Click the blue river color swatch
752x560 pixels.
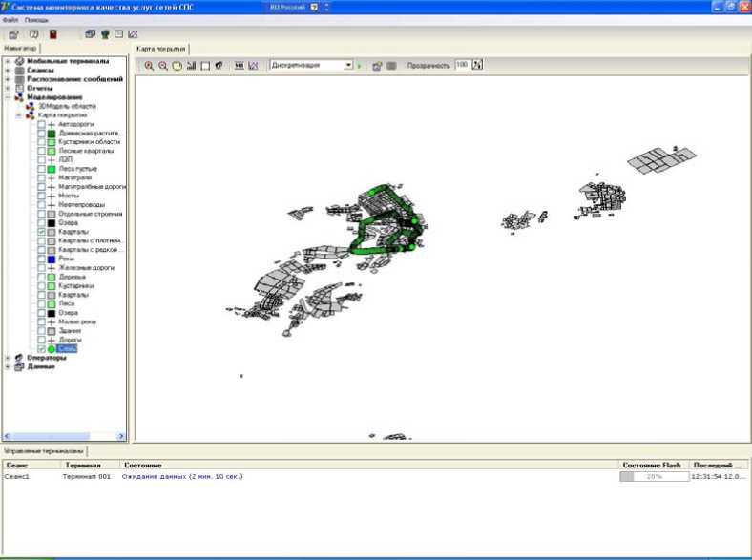pyautogui.click(x=52, y=259)
